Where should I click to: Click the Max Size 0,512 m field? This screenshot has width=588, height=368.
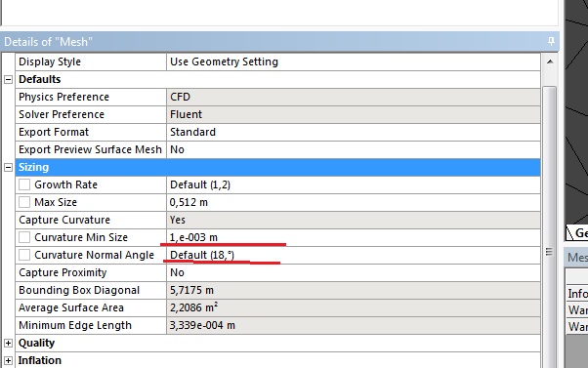pos(354,202)
